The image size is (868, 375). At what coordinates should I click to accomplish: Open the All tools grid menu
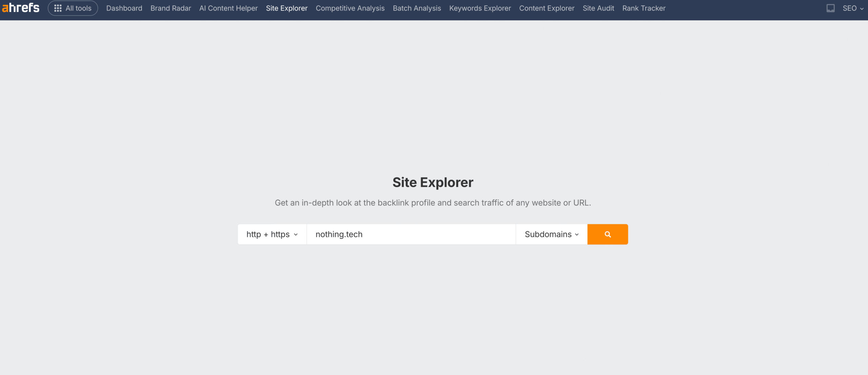coord(73,8)
